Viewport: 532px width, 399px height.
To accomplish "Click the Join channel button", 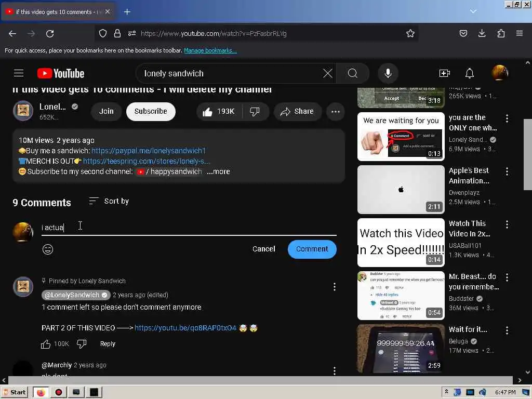I will point(106,111).
